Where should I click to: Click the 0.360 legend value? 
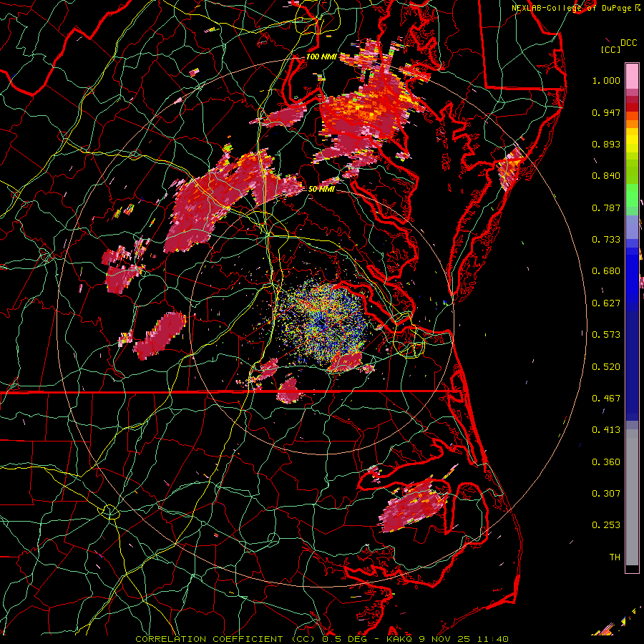[x=606, y=462]
